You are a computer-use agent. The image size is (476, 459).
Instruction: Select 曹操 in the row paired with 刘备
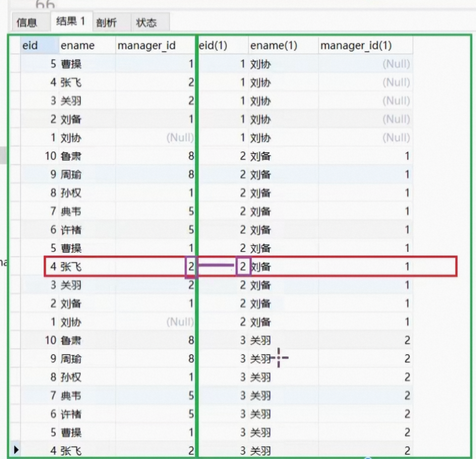[x=71, y=248]
